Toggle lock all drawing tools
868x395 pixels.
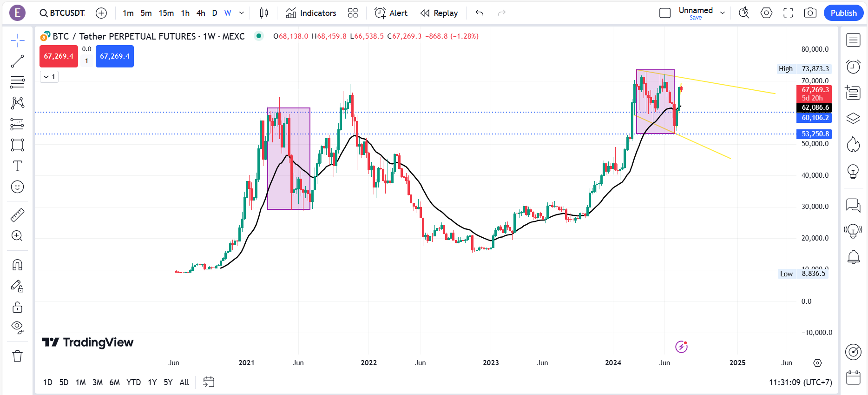(18, 307)
